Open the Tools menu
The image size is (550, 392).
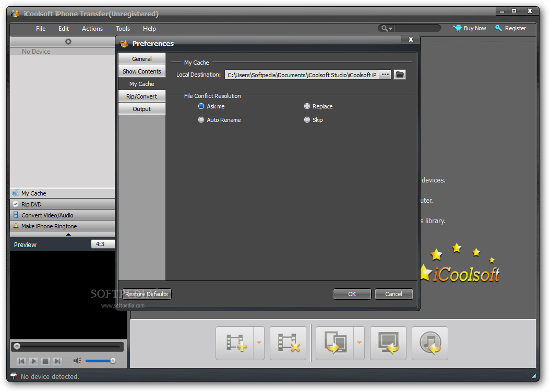(123, 29)
